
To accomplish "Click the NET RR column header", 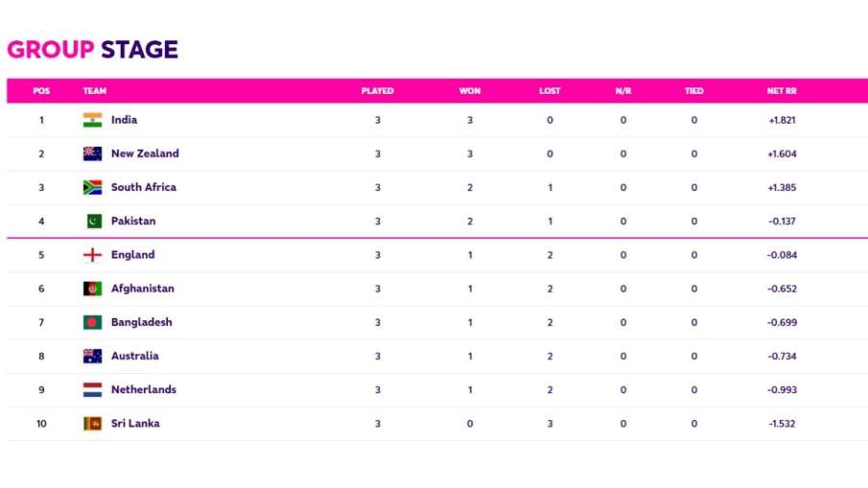I will (782, 91).
